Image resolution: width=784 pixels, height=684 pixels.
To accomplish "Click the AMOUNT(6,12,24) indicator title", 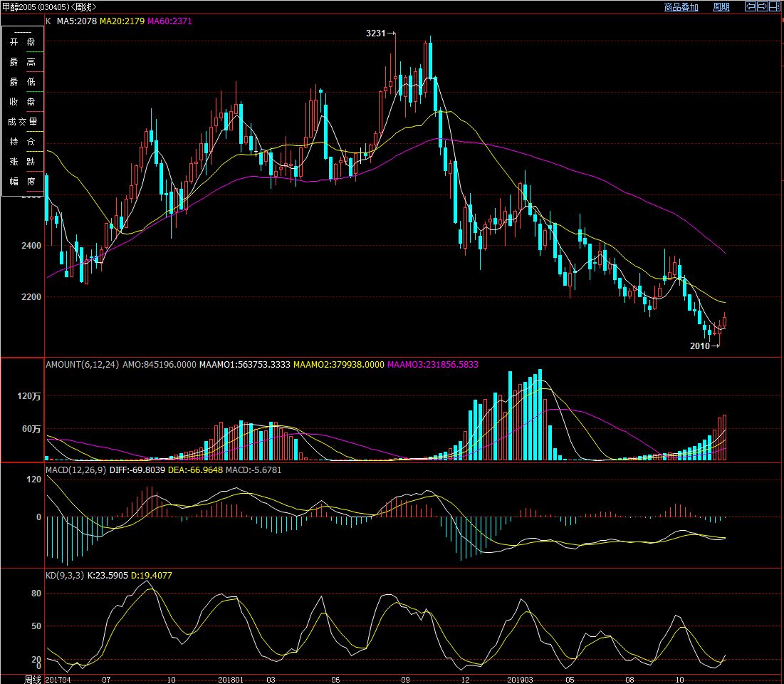I will click(x=83, y=365).
